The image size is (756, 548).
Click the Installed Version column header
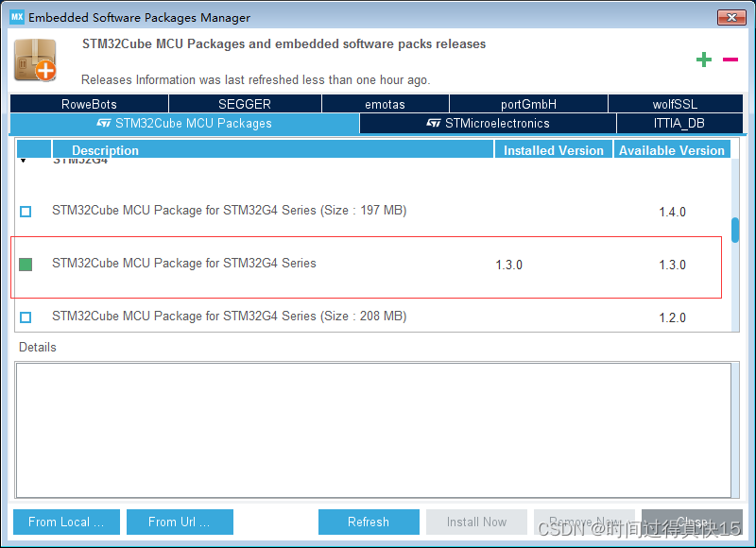(554, 150)
